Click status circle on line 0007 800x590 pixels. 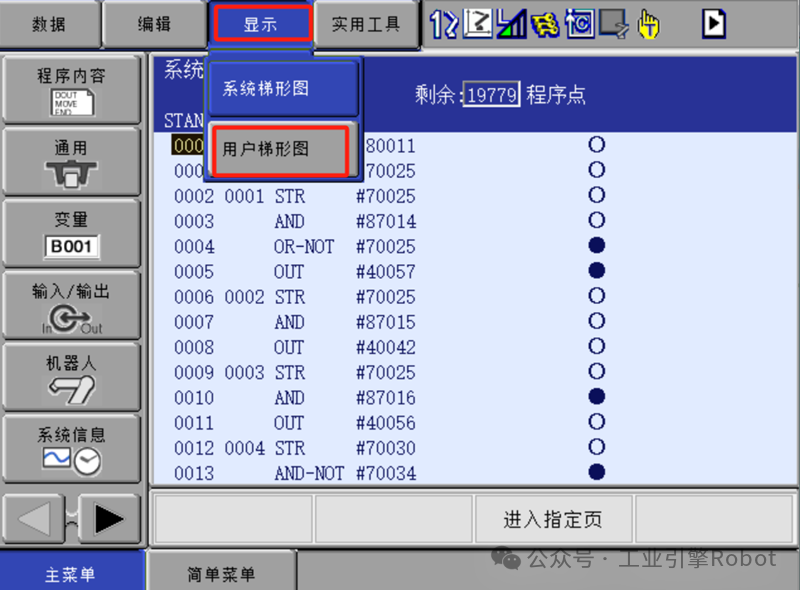[596, 321]
